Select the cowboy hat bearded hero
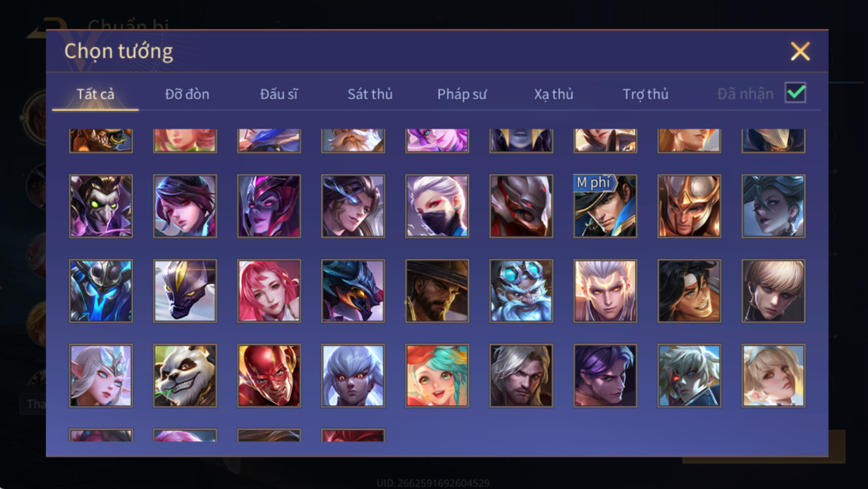 437,291
